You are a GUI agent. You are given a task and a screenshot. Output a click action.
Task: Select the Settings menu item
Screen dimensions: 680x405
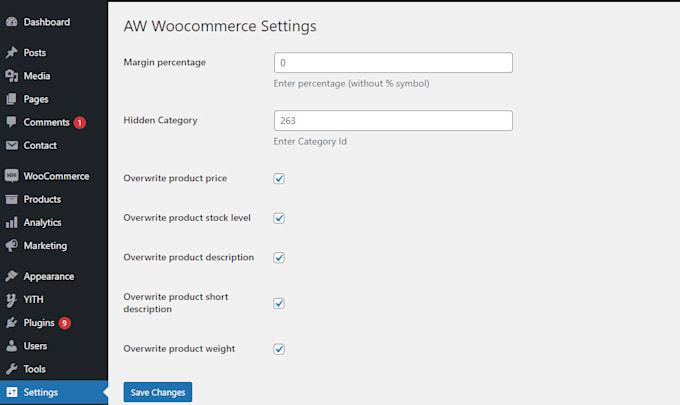pyautogui.click(x=54, y=392)
